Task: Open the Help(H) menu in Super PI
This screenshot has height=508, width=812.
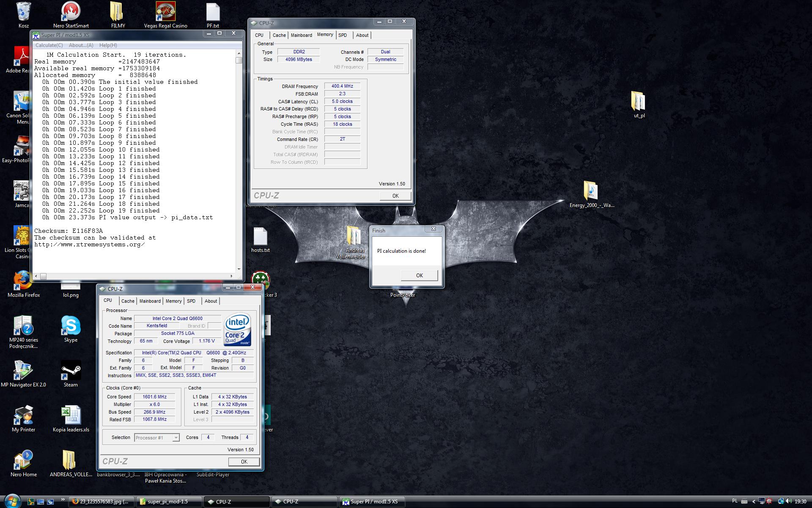Action: pyautogui.click(x=108, y=45)
